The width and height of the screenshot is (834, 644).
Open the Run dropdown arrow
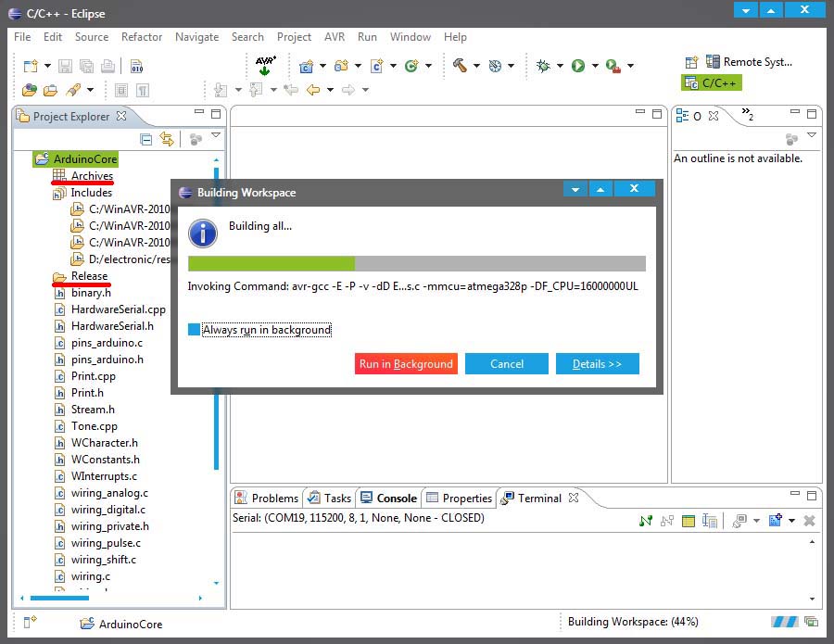[595, 66]
